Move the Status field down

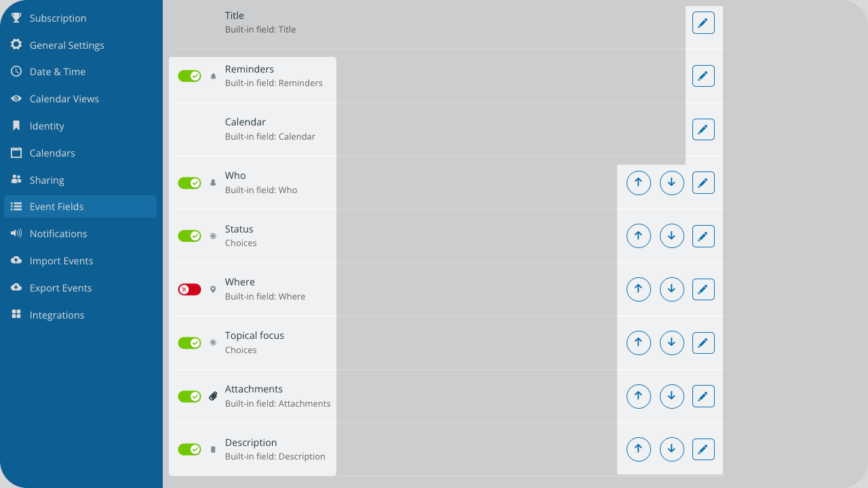[x=671, y=236]
